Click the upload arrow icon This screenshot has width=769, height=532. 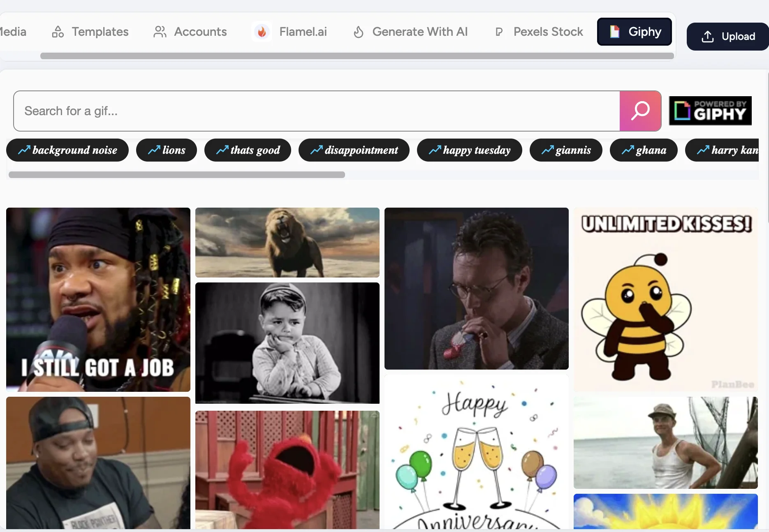(x=707, y=37)
